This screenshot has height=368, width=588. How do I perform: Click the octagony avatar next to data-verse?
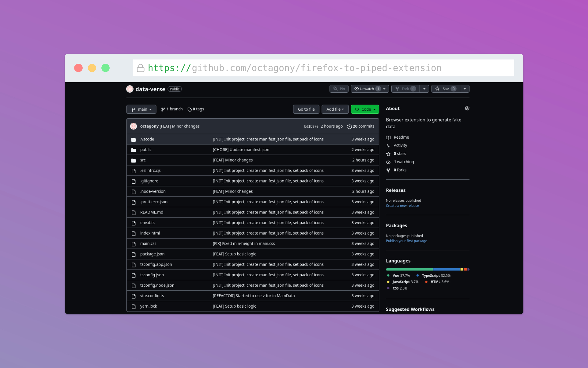coord(130,89)
